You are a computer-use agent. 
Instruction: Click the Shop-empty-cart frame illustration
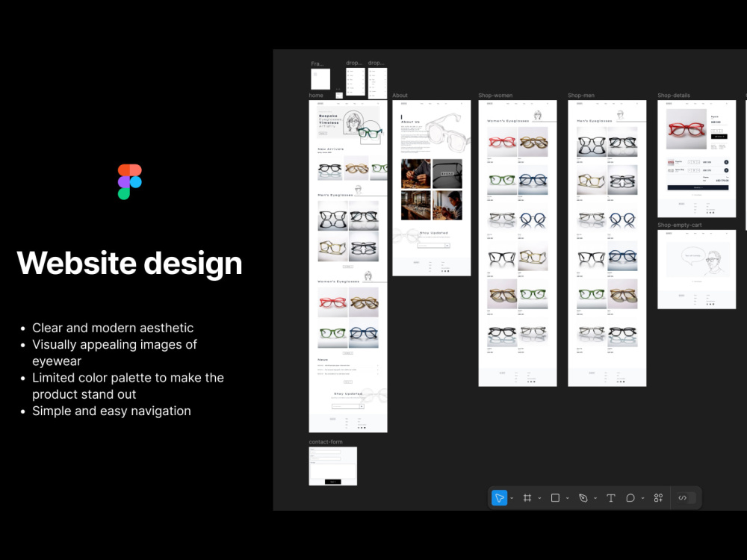coord(698,260)
